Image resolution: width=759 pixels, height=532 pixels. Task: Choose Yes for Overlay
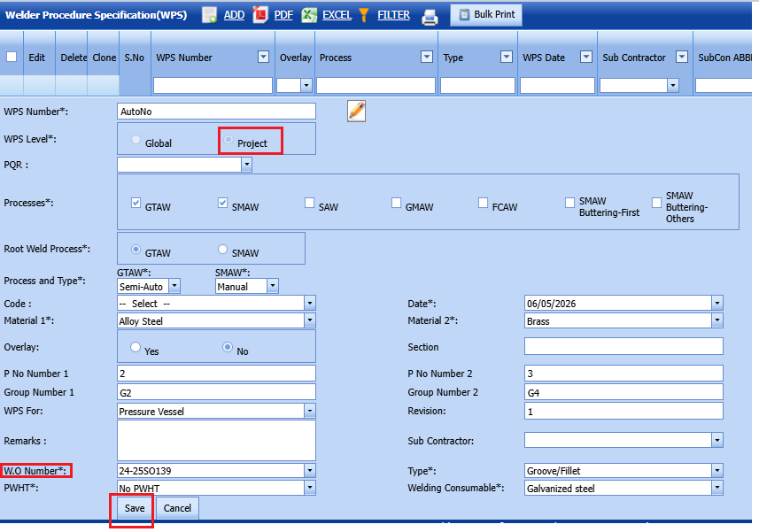coord(136,347)
